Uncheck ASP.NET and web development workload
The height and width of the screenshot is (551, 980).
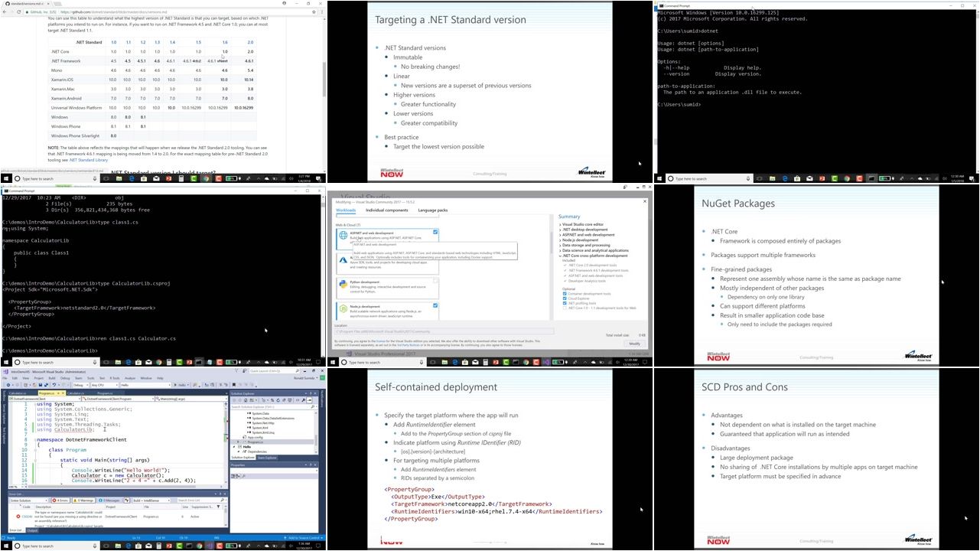coord(435,232)
